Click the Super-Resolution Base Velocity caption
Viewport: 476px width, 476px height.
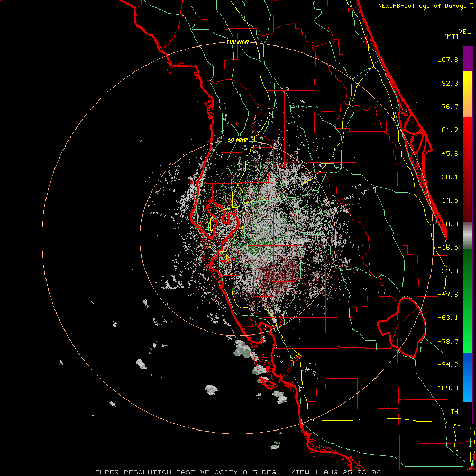pyautogui.click(x=237, y=472)
